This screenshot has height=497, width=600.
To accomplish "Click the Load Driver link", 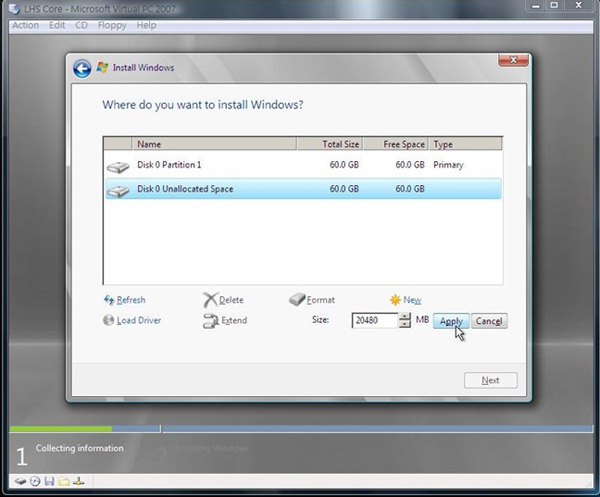I will (138, 321).
